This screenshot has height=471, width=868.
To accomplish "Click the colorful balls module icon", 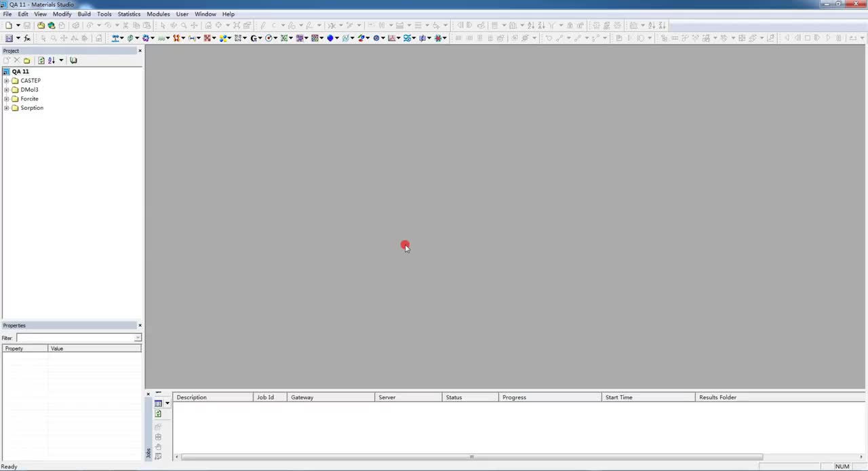I will (223, 38).
